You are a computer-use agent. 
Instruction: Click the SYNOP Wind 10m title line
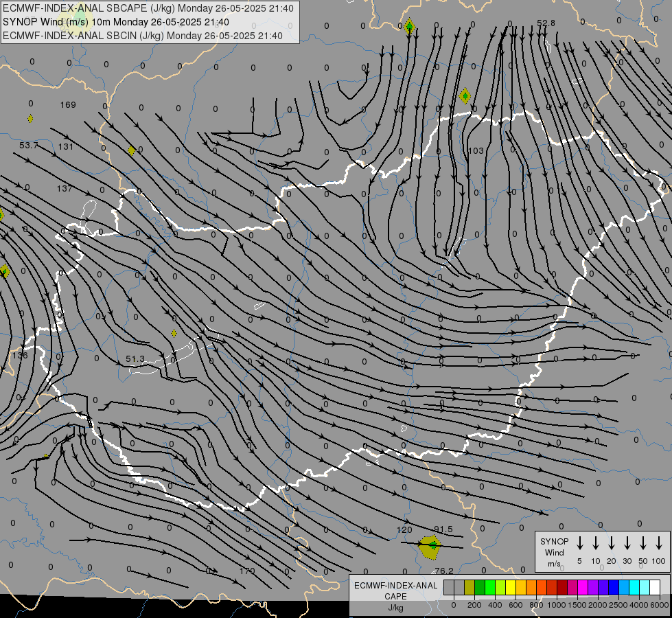coord(116,22)
